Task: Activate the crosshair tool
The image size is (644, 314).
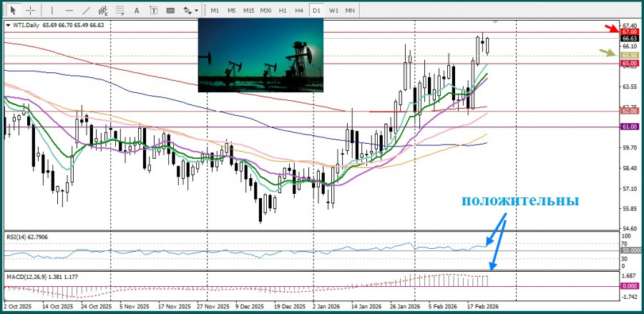Action: point(31,10)
